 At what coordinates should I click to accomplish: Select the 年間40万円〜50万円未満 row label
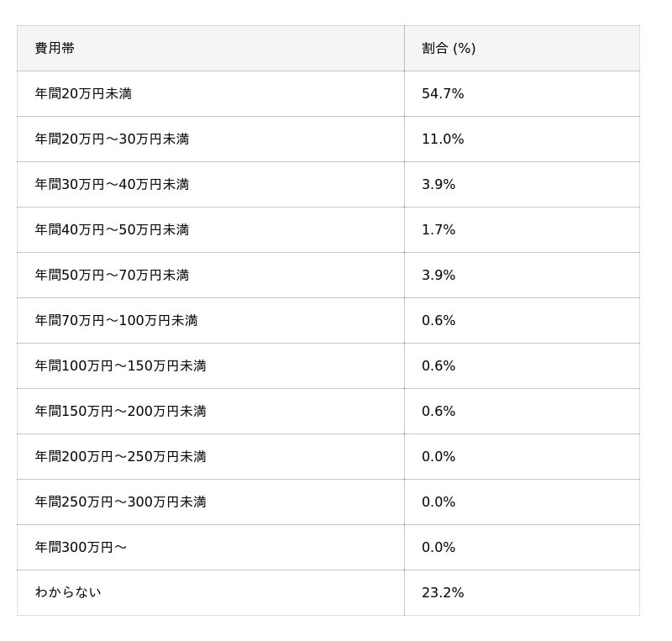point(112,230)
